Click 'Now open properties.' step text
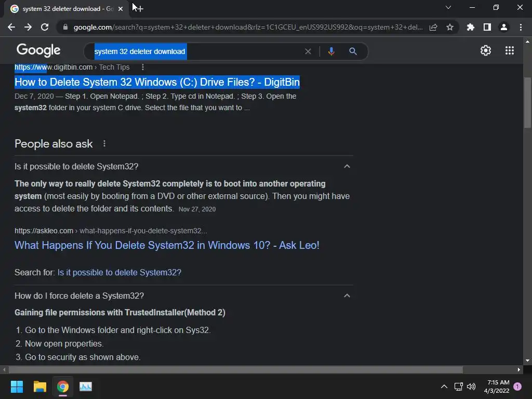Screen dimensions: 532x399 [x=64, y=344]
